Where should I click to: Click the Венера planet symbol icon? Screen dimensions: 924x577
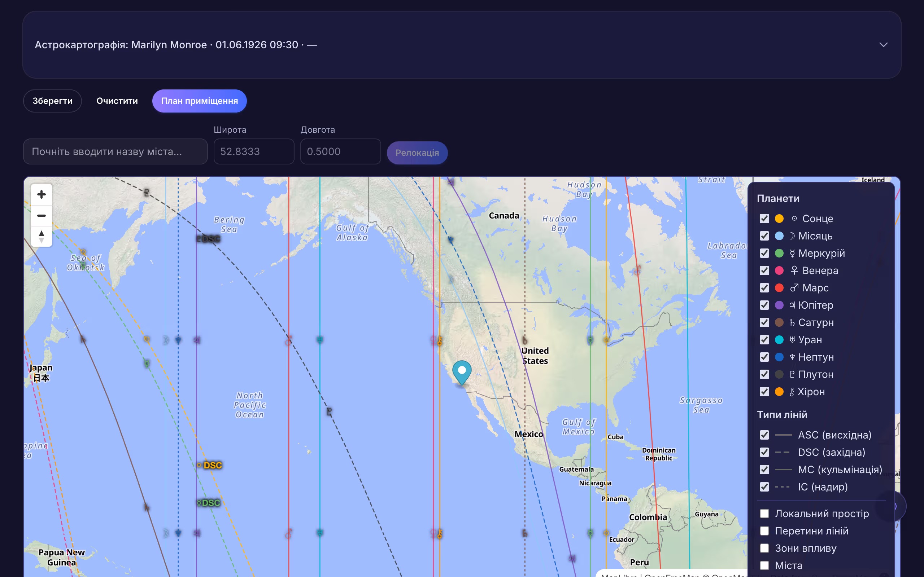point(795,270)
